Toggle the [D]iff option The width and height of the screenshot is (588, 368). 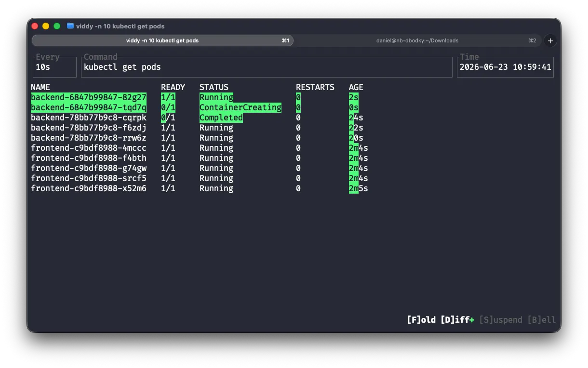pos(457,320)
